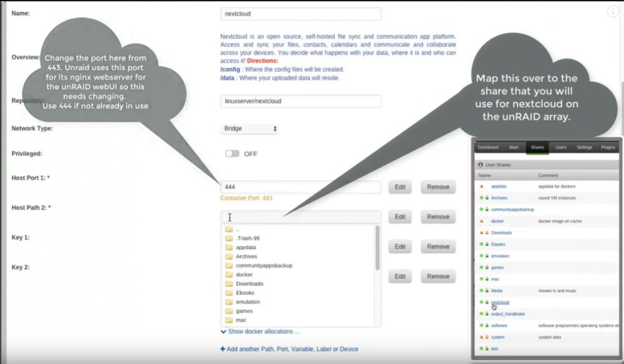
Task: Click the folder browser scrollbar
Action: (x=378, y=248)
